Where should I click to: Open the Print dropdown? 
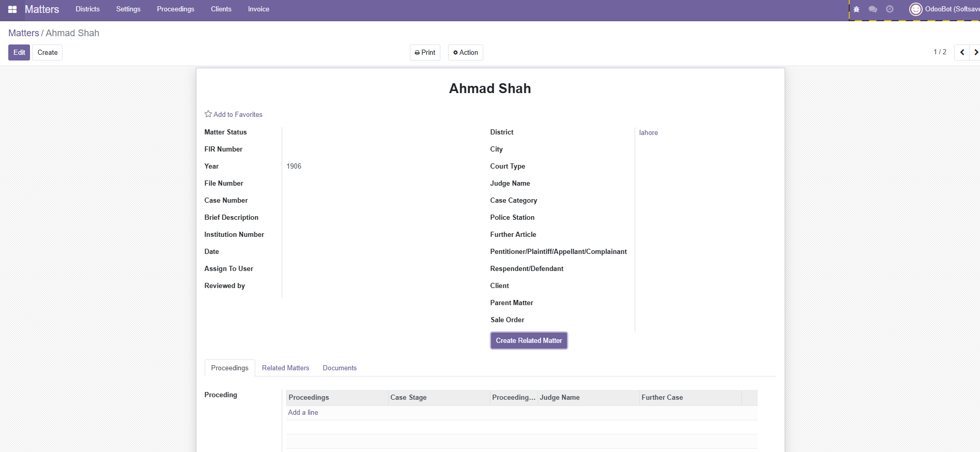[425, 52]
